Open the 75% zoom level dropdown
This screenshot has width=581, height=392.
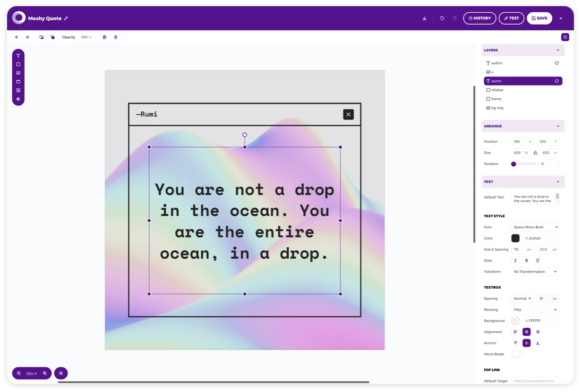pyautogui.click(x=32, y=374)
